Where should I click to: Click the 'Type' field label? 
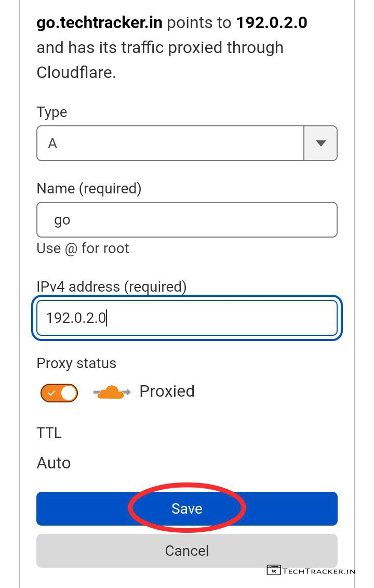point(51,112)
